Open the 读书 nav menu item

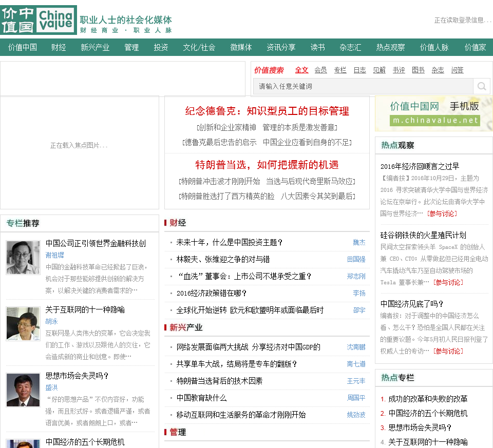pos(318,47)
